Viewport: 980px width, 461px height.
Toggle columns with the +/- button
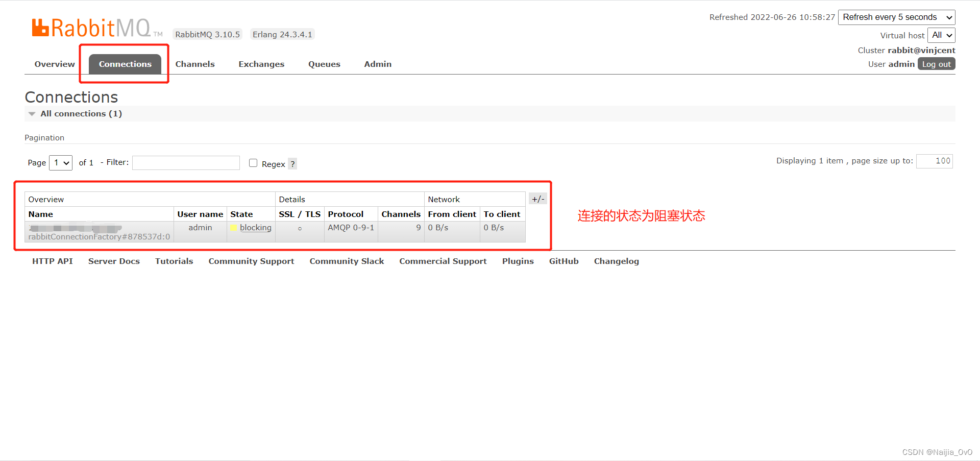point(538,199)
